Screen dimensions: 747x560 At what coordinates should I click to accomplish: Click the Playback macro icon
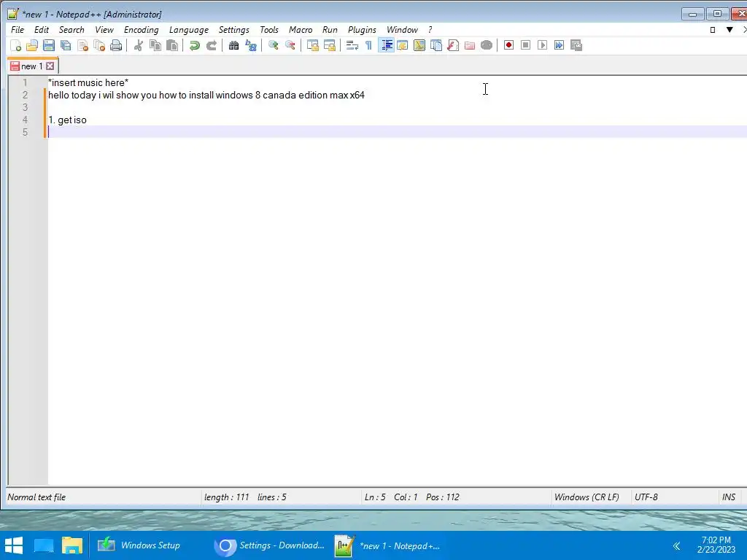pos(542,45)
